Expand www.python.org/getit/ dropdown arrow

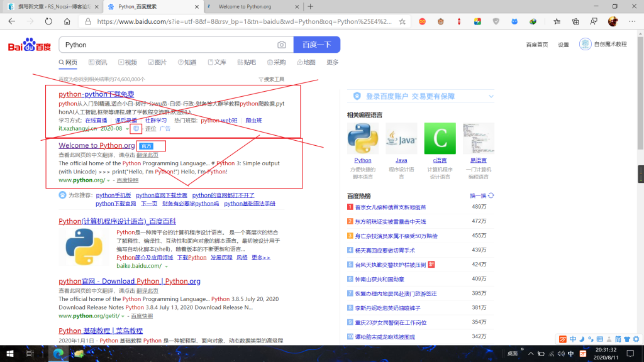[123, 317]
